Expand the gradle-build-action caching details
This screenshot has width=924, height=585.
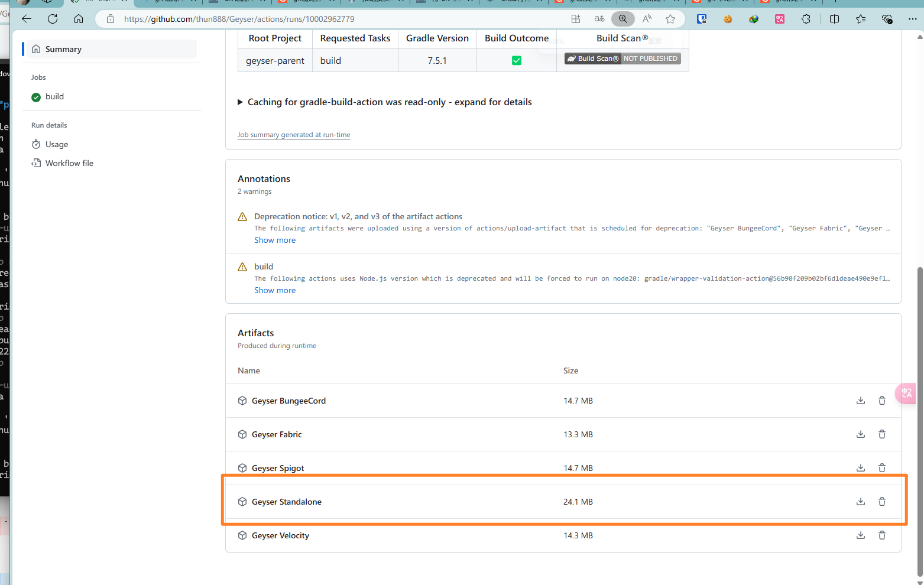coord(385,102)
